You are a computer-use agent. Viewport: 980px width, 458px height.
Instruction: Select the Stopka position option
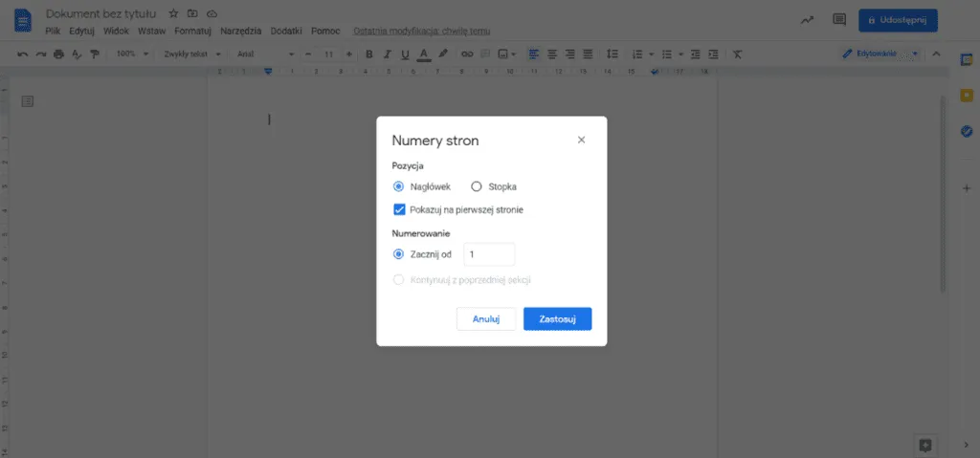[477, 186]
